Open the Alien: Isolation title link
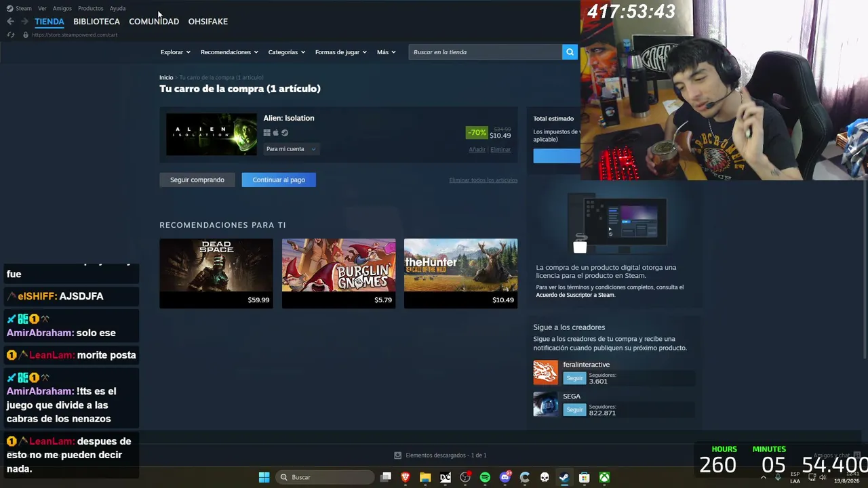Viewport: 868px width, 488px height. [x=289, y=118]
